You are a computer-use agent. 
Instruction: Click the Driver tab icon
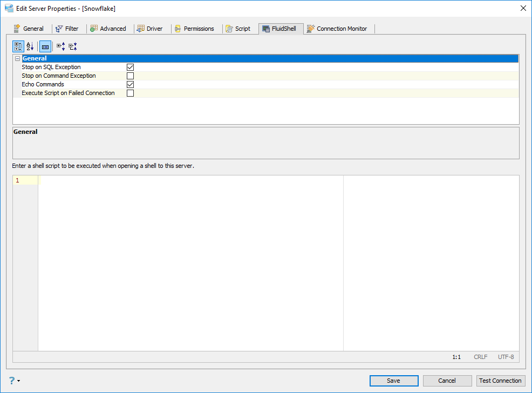[140, 29]
